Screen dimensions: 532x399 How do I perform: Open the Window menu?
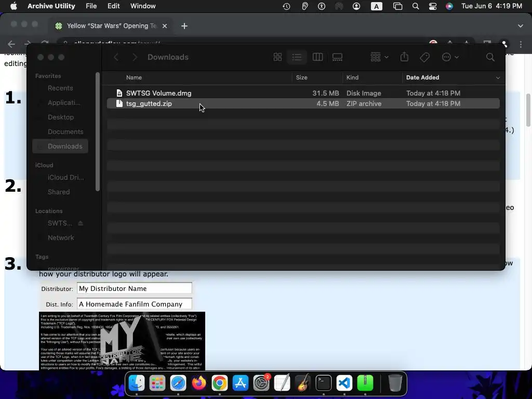click(x=143, y=6)
